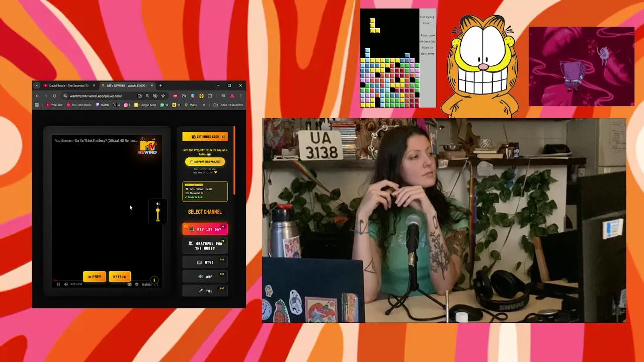Open the red extension icon in toolbar

(x=175, y=96)
